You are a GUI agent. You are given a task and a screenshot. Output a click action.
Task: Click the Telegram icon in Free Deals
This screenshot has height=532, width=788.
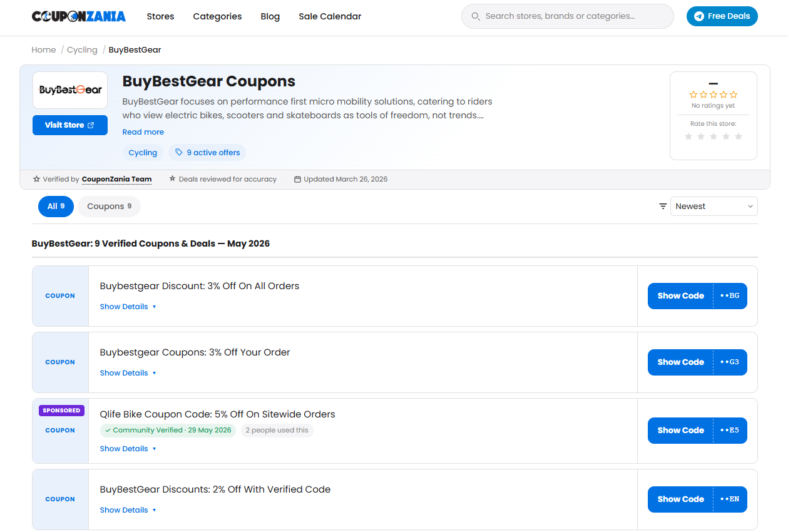pyautogui.click(x=699, y=16)
